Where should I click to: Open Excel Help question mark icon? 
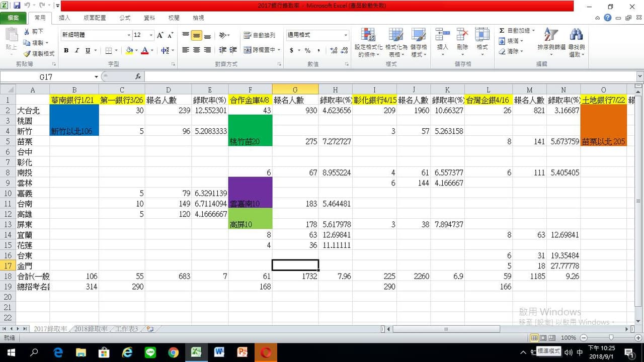pos(608,18)
